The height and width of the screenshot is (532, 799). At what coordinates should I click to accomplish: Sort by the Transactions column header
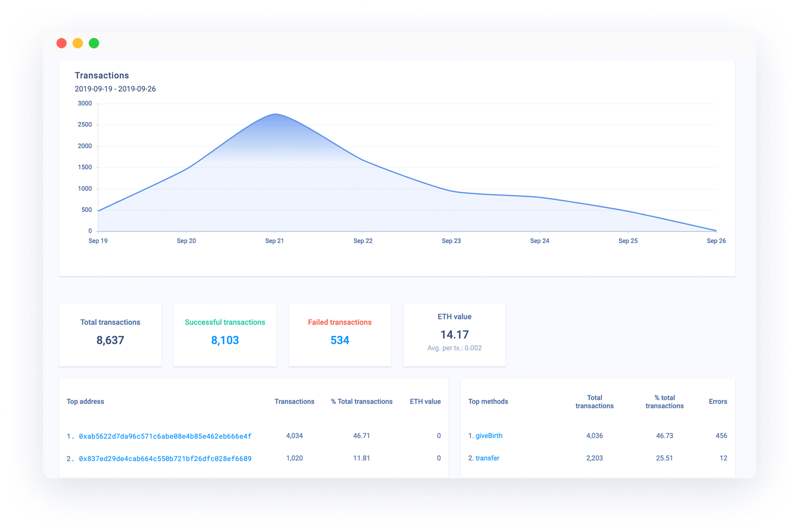click(x=294, y=401)
